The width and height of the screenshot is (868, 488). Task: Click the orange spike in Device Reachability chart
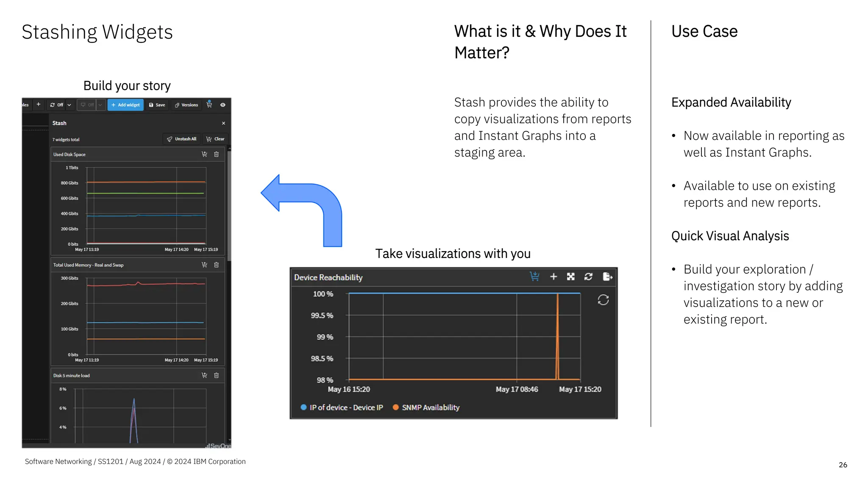coord(557,336)
